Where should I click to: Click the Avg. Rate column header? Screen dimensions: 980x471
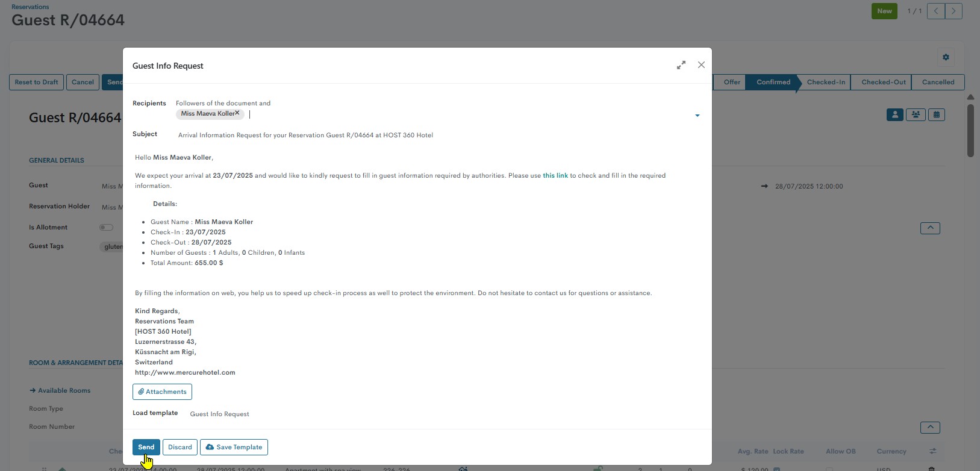click(753, 451)
